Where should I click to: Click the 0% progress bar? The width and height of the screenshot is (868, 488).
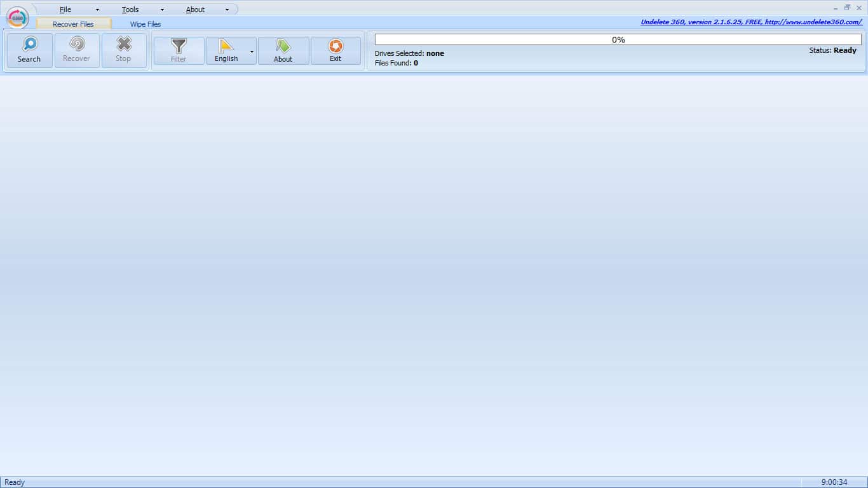pos(618,39)
